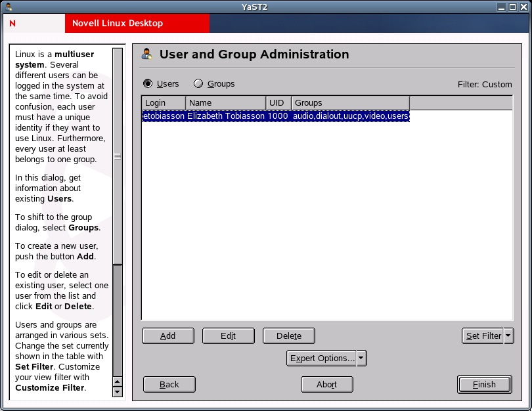Click the Elizabeth Tobiasson name cell

pyautogui.click(x=226, y=116)
